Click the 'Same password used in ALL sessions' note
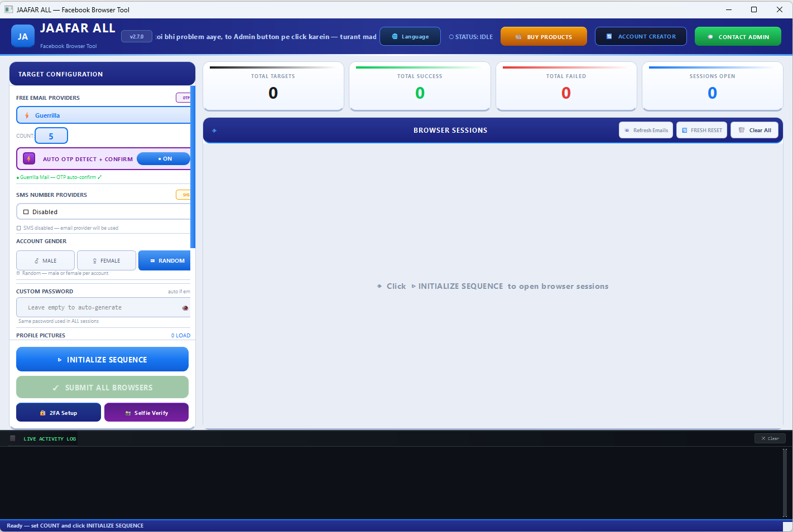793x532 pixels. click(x=59, y=321)
